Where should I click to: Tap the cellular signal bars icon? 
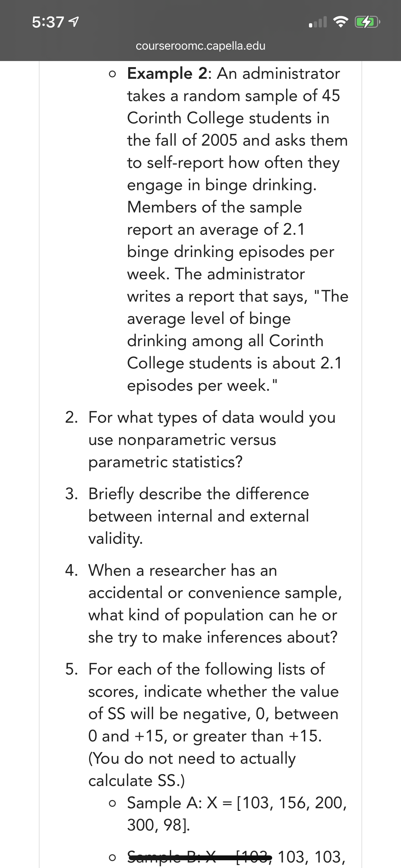(x=318, y=22)
